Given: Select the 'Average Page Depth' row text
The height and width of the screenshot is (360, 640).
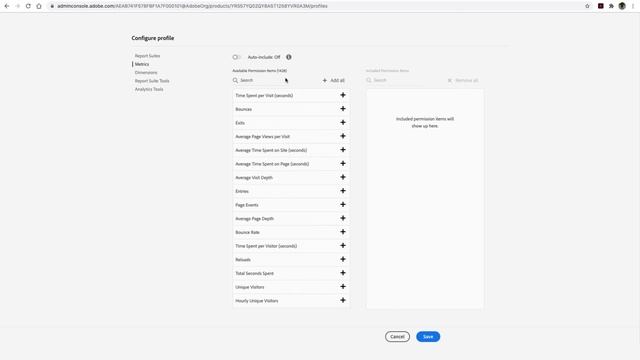Looking at the screenshot, I should [254, 219].
